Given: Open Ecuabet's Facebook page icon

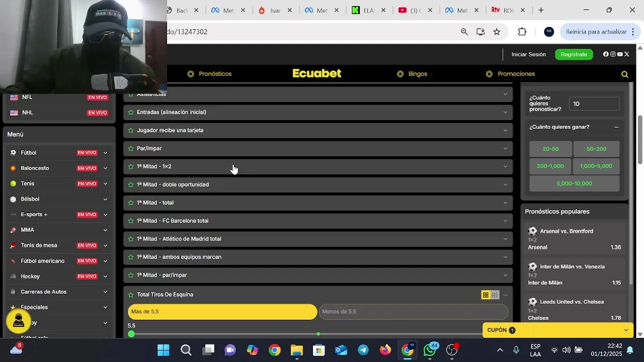Looking at the screenshot, I should coord(606,54).
